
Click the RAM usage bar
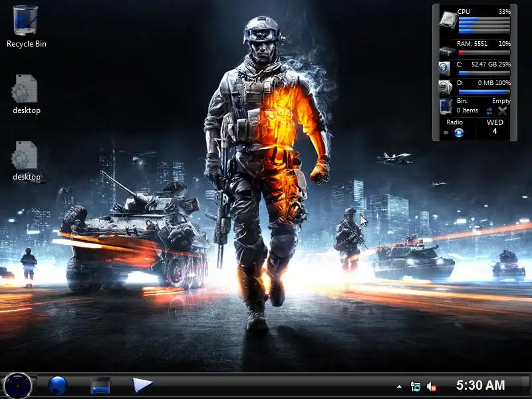pyautogui.click(x=484, y=53)
